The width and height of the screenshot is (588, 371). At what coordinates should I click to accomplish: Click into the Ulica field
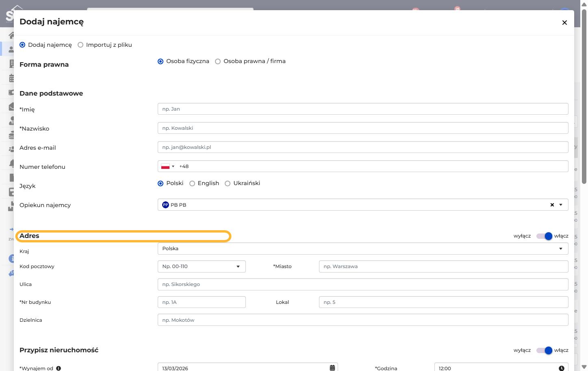point(363,284)
